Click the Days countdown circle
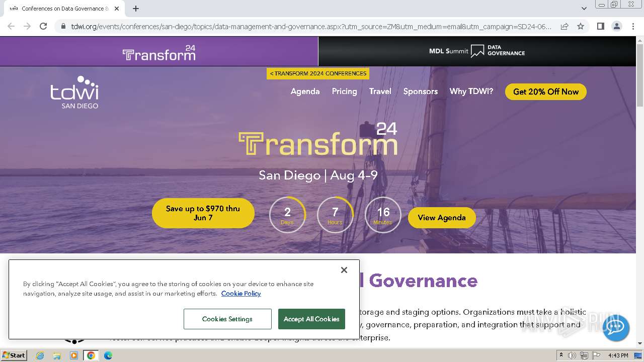The height and width of the screenshot is (362, 644). click(287, 215)
